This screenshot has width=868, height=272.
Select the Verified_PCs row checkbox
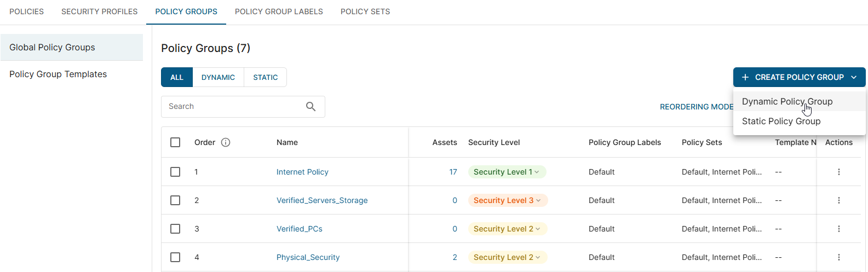click(x=175, y=229)
